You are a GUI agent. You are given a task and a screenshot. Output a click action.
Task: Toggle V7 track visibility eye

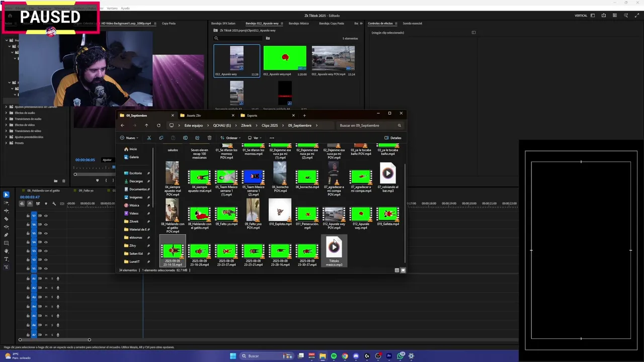[46, 216]
